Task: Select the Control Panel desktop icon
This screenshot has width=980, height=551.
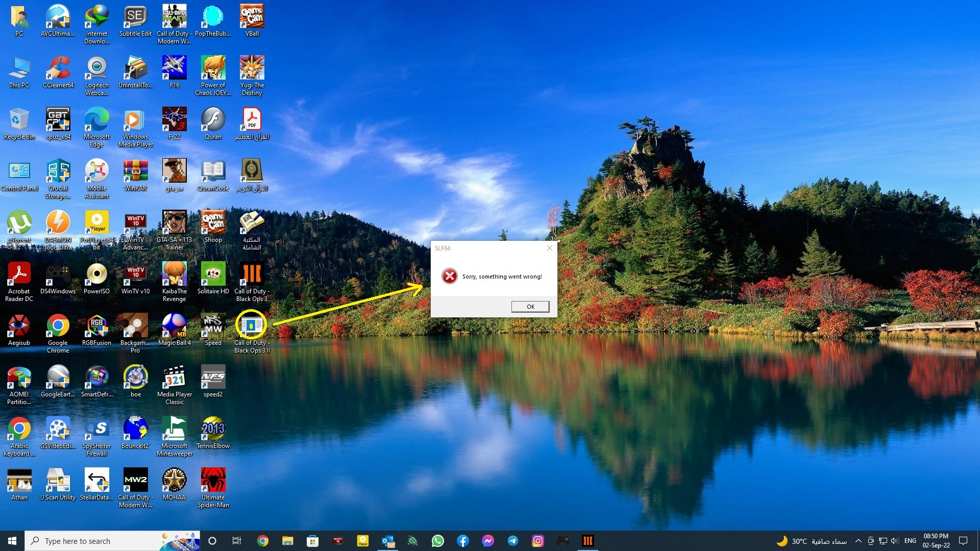Action: point(19,176)
